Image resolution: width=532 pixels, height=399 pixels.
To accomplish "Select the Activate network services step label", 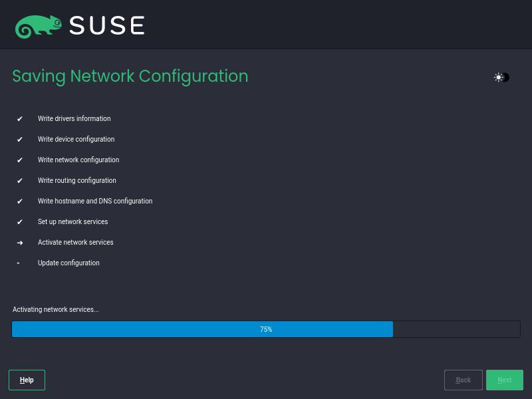I will click(x=75, y=243).
